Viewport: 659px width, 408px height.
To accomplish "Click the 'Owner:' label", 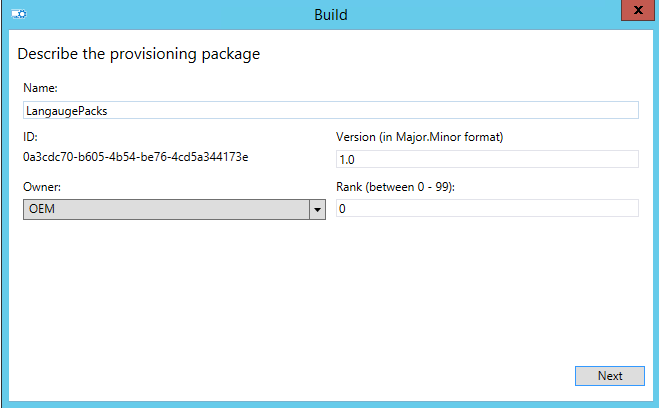I will tap(42, 187).
